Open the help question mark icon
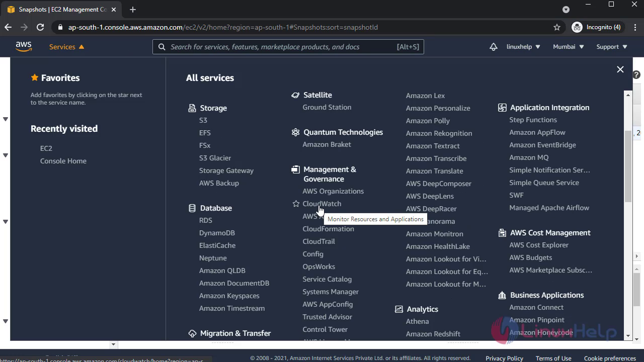This screenshot has height=362, width=644. point(636,75)
